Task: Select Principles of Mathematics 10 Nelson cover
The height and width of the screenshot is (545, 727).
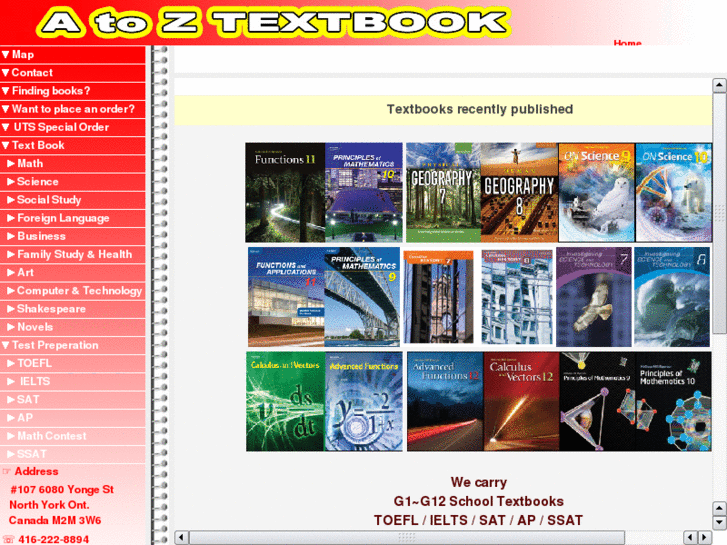Action: (x=364, y=192)
